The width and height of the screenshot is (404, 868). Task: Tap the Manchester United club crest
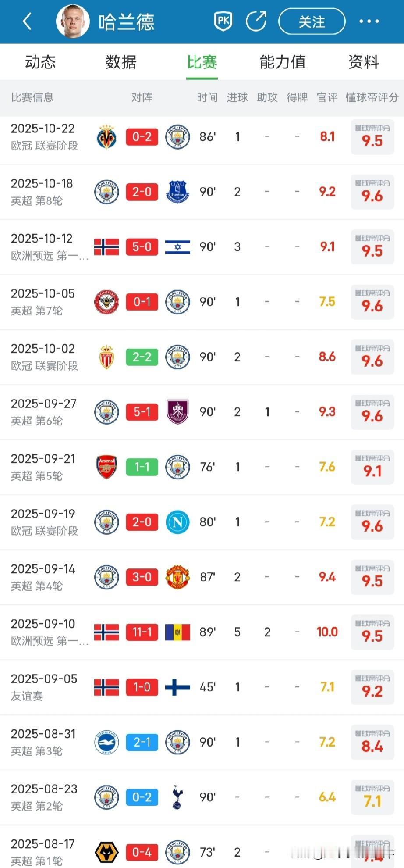click(x=177, y=577)
